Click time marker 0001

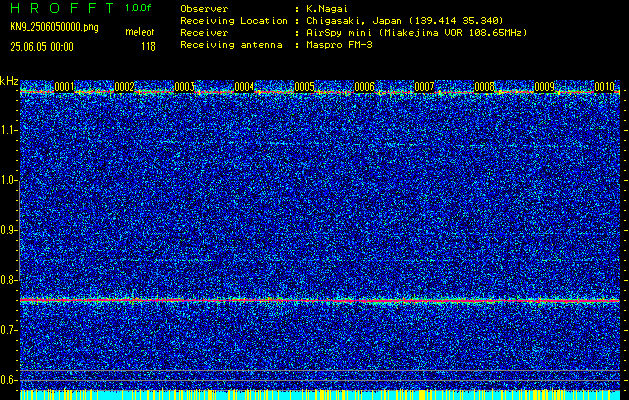click(64, 87)
